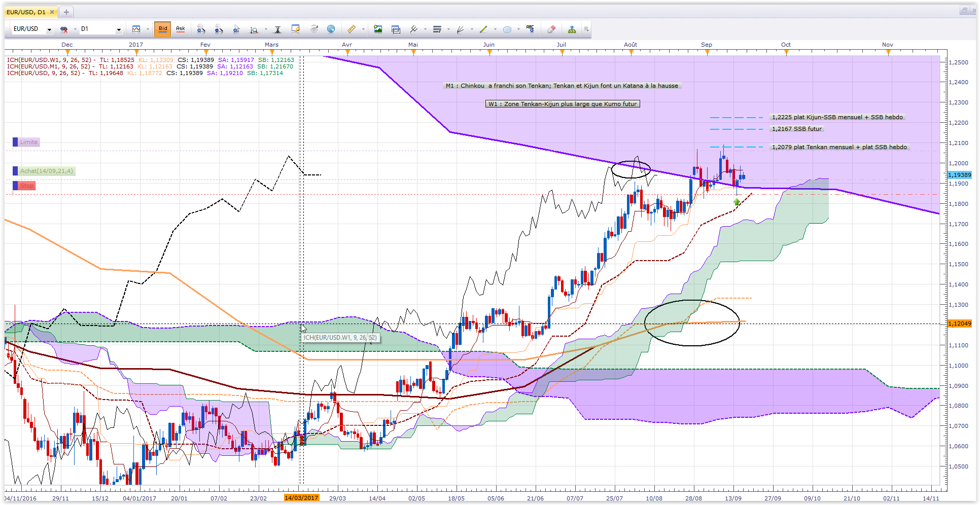Viewport: 980px width, 505px height.
Task: Click the add image icon
Action: [378, 29]
